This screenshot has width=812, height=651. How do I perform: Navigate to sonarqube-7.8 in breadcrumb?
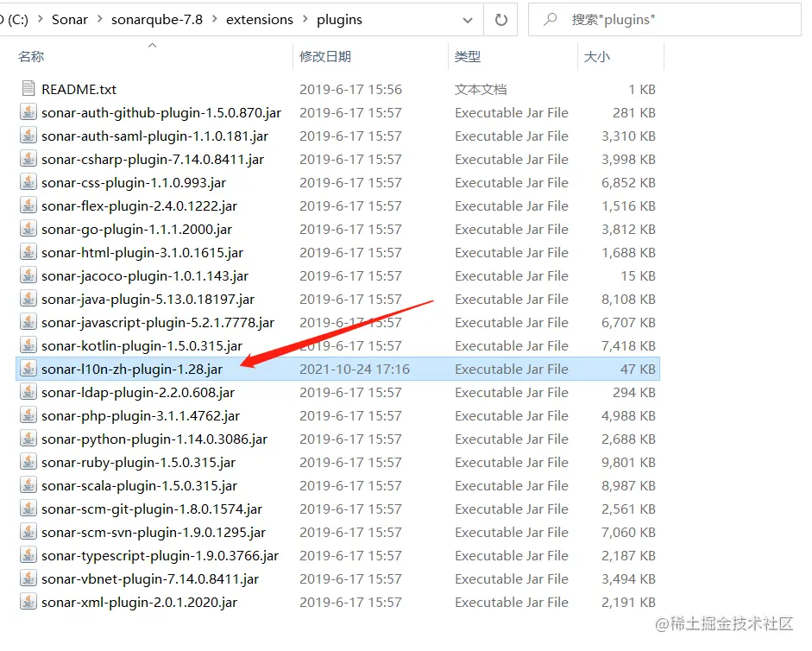(157, 20)
